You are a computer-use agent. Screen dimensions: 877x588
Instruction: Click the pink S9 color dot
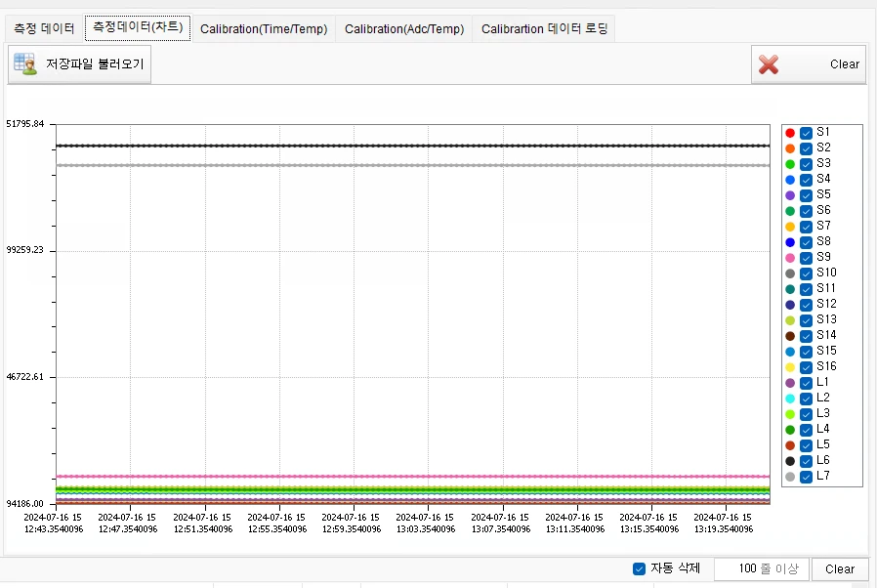click(x=790, y=259)
